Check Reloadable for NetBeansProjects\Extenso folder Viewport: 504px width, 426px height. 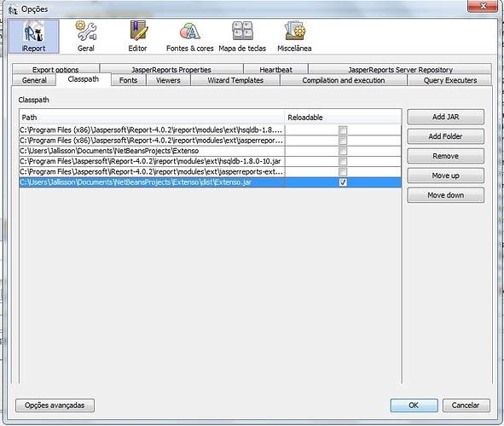click(343, 151)
